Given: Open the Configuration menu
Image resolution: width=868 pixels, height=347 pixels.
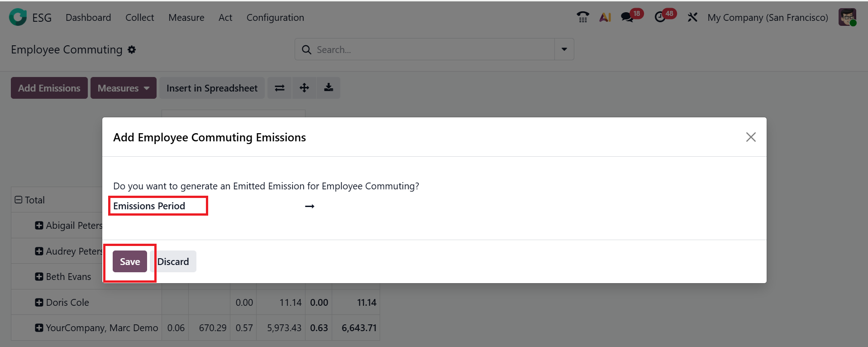Looking at the screenshot, I should click(x=275, y=18).
